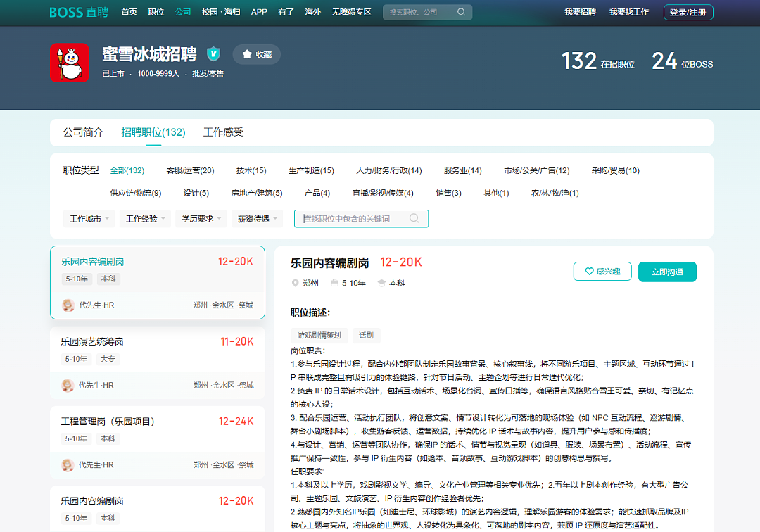The width and height of the screenshot is (760, 532).
Task: Click the briefcase experience icon beside 5-10年
Action: 334,283
